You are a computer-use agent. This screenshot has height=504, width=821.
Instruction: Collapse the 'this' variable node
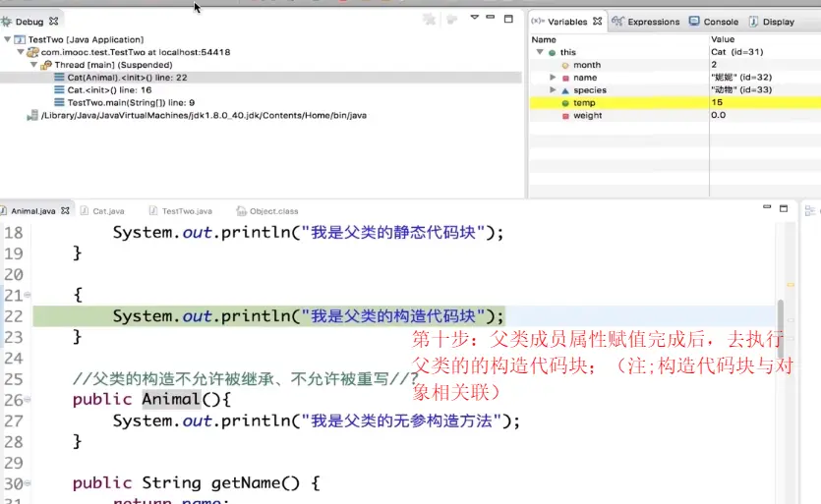point(540,52)
